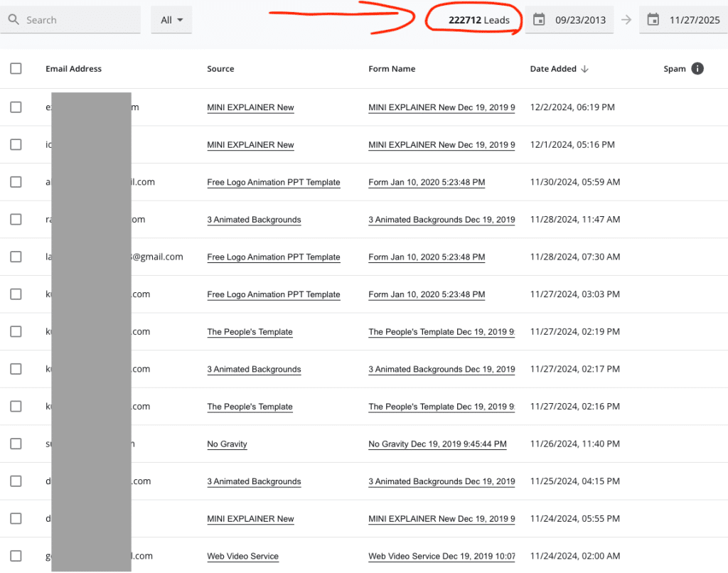Open MINI EXPLAINER form link, 12/2/2024 row
Image resolution: width=728 pixels, height=573 pixels.
[441, 107]
